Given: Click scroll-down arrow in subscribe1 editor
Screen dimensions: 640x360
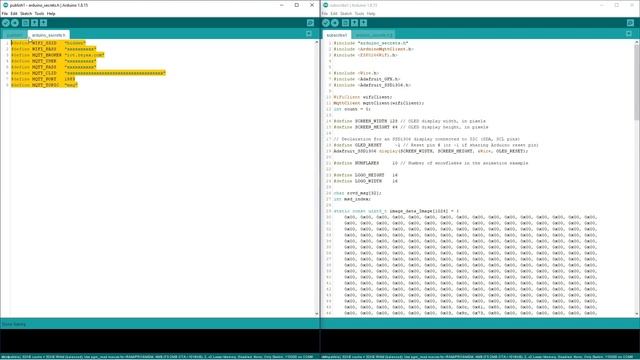Looking at the screenshot, I should (637, 313).
